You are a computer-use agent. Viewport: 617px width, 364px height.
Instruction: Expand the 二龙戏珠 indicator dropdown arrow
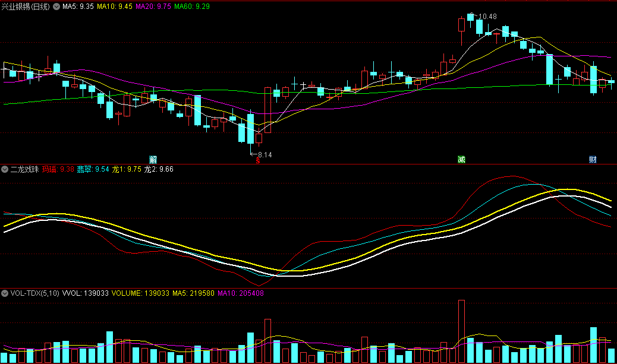pos(5,169)
